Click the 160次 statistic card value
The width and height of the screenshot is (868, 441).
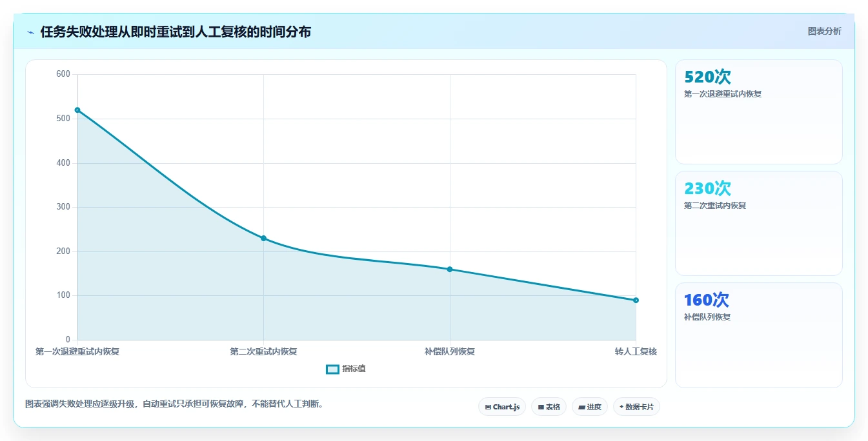pos(706,300)
